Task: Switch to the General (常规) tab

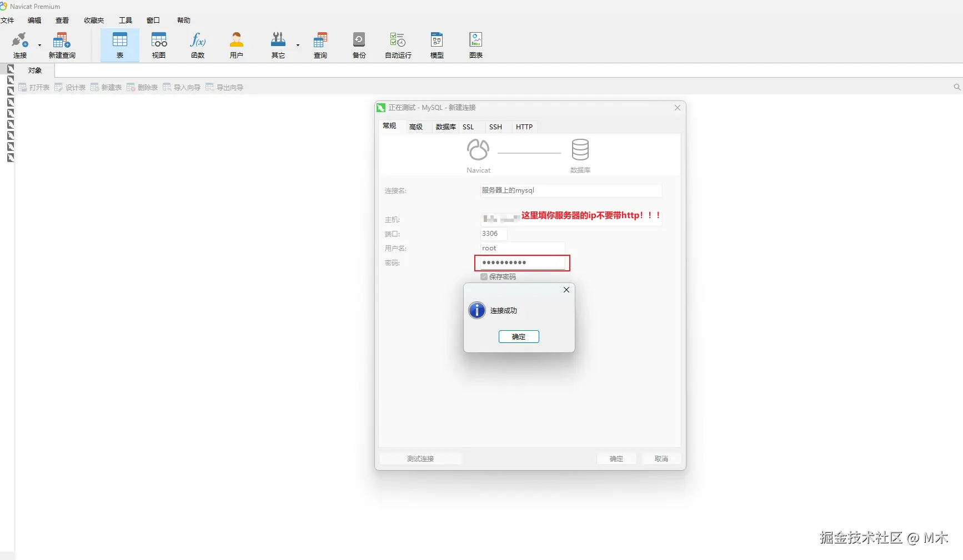Action: coord(389,127)
